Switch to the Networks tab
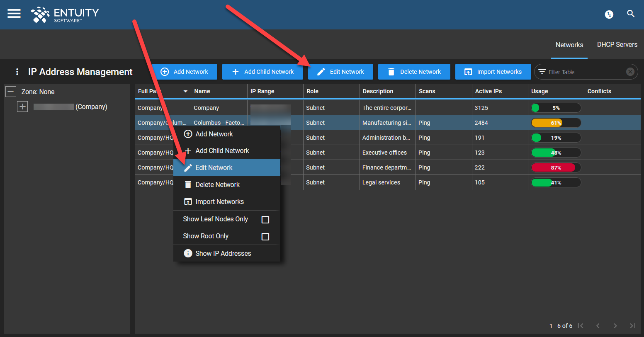The width and height of the screenshot is (644, 337). [x=569, y=45]
